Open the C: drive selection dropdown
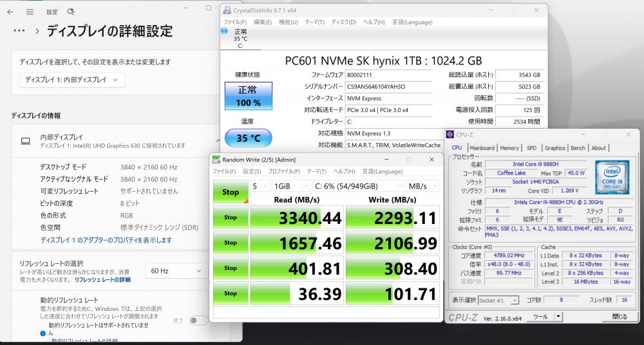Viewport: 644px width, 345px height. coord(358,187)
